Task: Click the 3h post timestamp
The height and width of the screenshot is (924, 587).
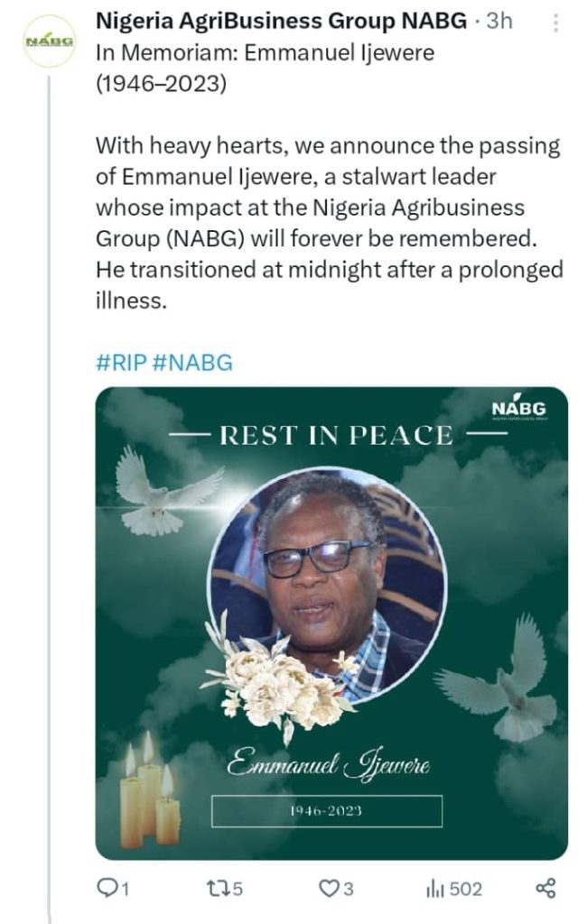Action: (x=498, y=21)
